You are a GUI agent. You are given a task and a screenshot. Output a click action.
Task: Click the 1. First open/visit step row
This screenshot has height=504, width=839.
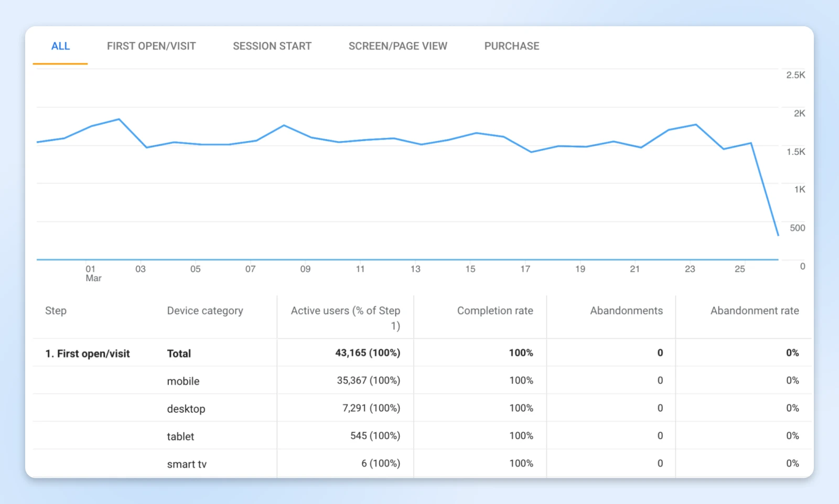88,353
